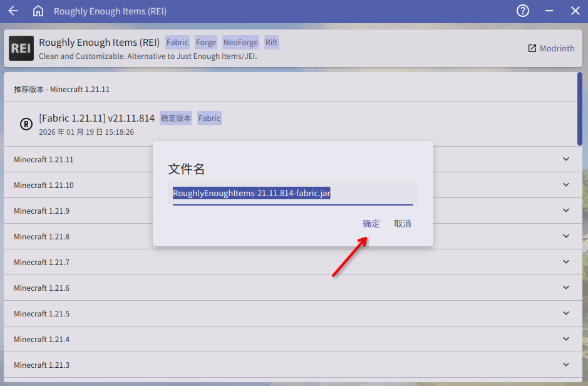Screen dimensions: 588x386
Task: Click the back arrow icon
Action: pyautogui.click(x=13, y=11)
